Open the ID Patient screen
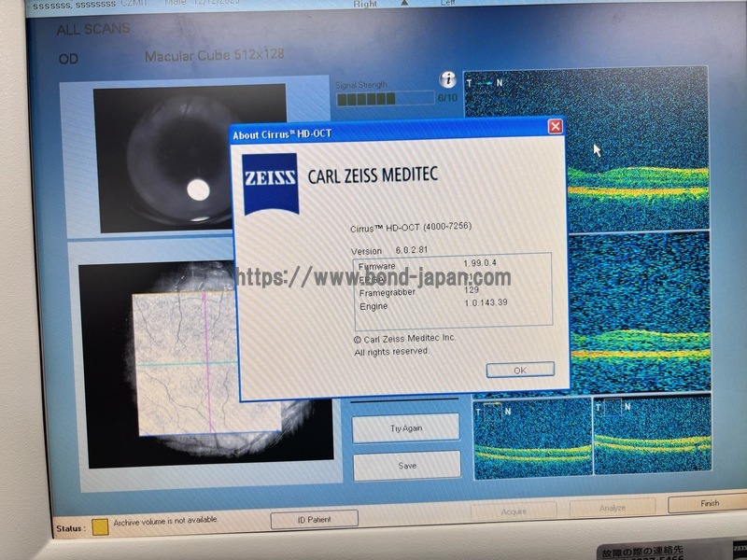This screenshot has width=747, height=560. [315, 519]
